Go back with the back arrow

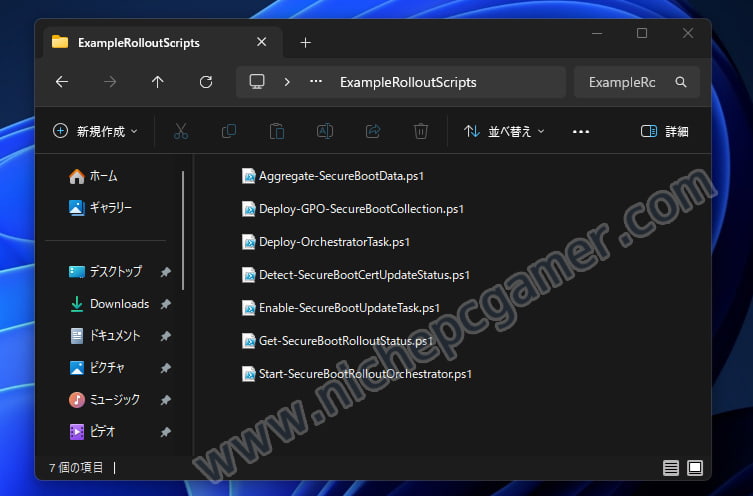pos(62,82)
